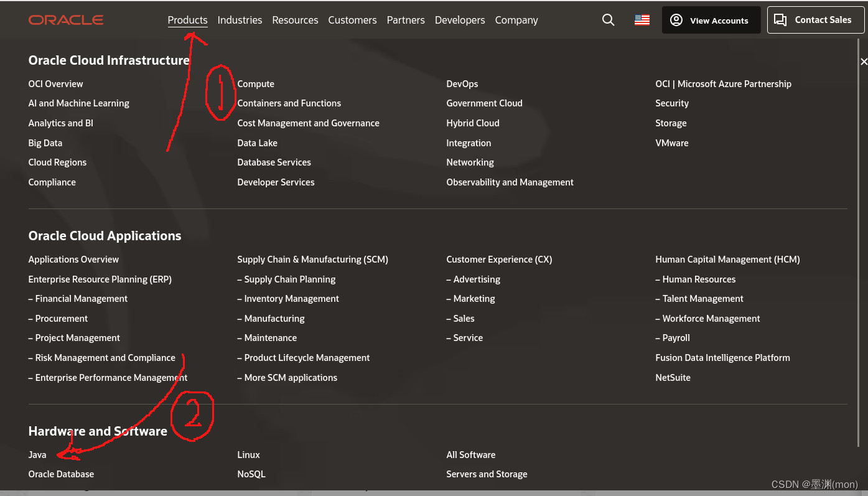Click the Integration link
This screenshot has height=496, width=868.
469,143
